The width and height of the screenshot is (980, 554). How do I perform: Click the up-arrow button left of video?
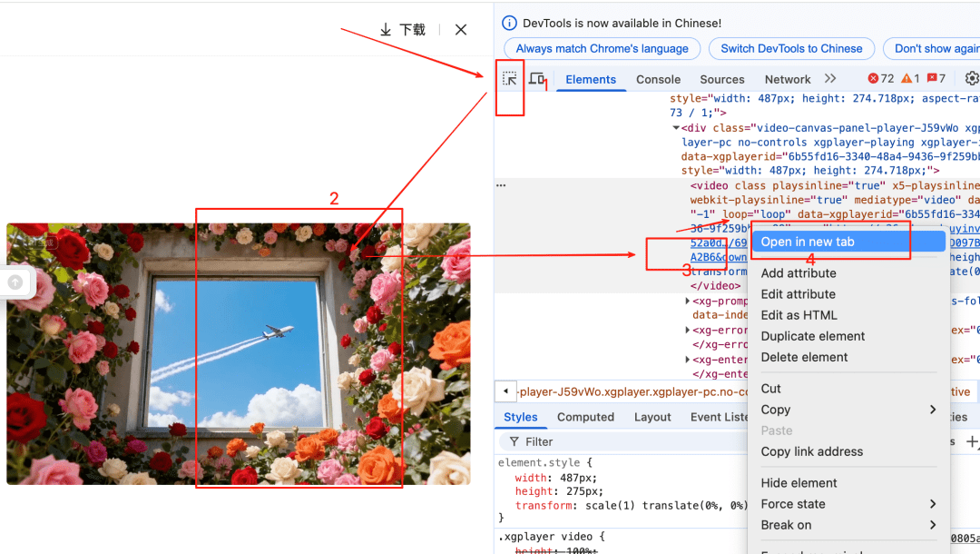point(15,282)
